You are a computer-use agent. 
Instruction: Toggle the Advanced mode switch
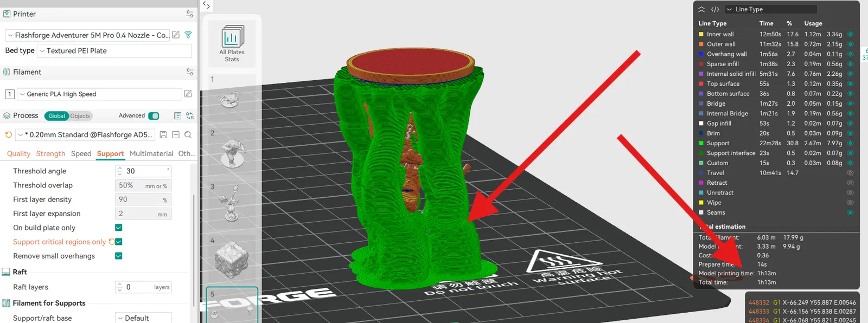point(154,115)
